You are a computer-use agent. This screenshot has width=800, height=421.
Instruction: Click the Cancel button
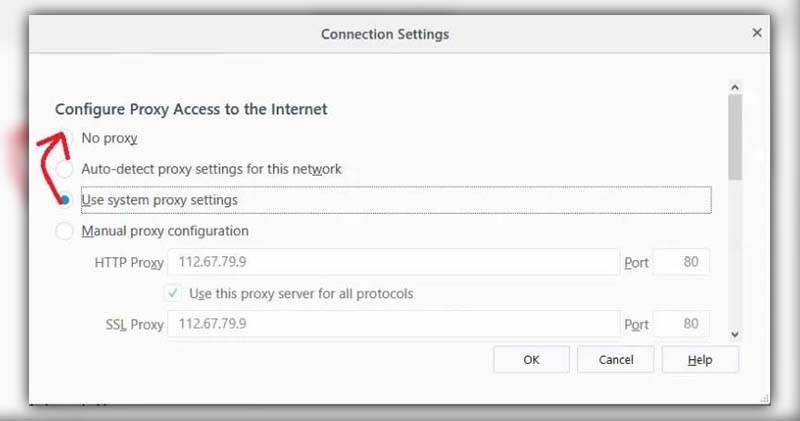click(x=615, y=359)
